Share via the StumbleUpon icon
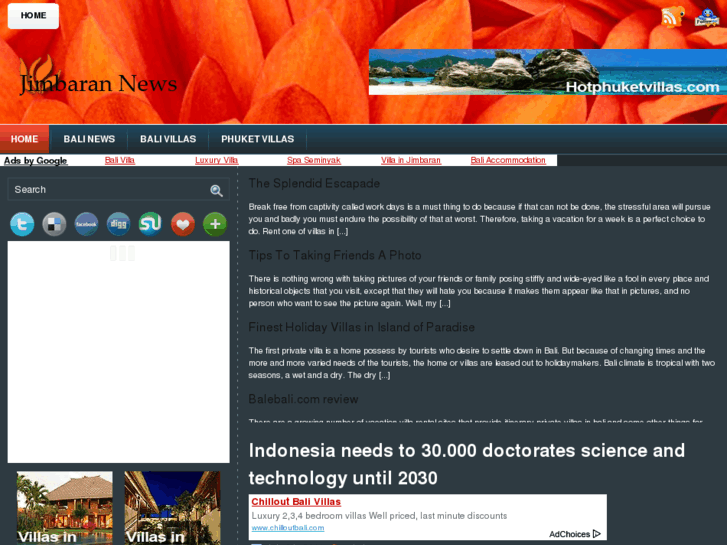This screenshot has height=545, width=727. 151,224
